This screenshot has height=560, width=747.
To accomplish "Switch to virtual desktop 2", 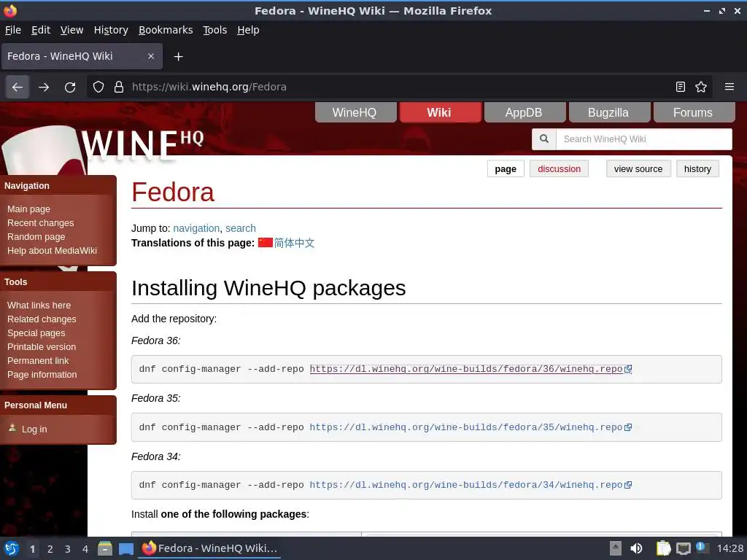I will click(50, 549).
